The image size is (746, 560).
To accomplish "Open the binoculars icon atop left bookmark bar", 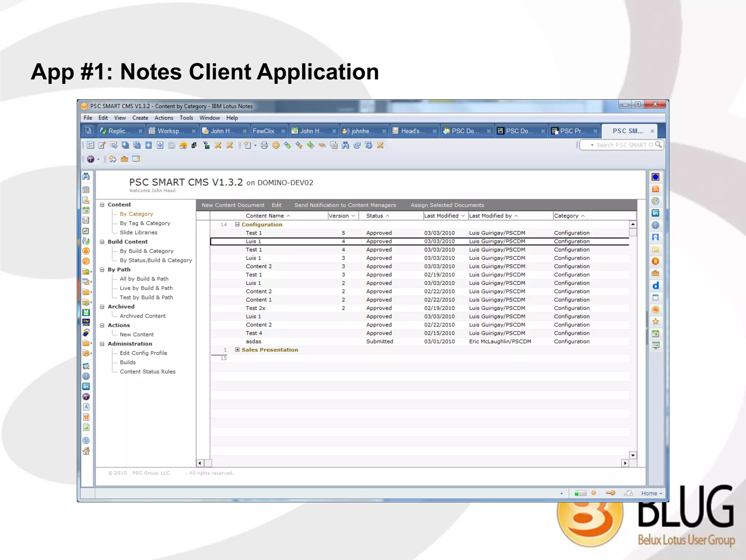I will [86, 176].
